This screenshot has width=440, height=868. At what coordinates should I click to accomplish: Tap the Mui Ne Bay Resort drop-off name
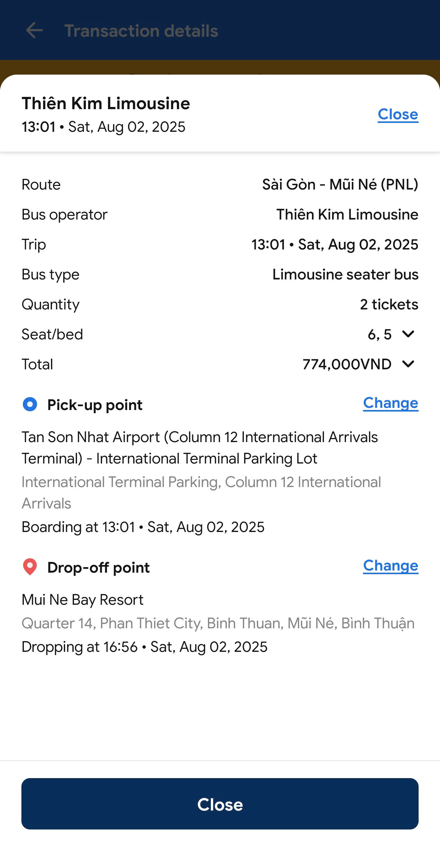[x=82, y=600]
